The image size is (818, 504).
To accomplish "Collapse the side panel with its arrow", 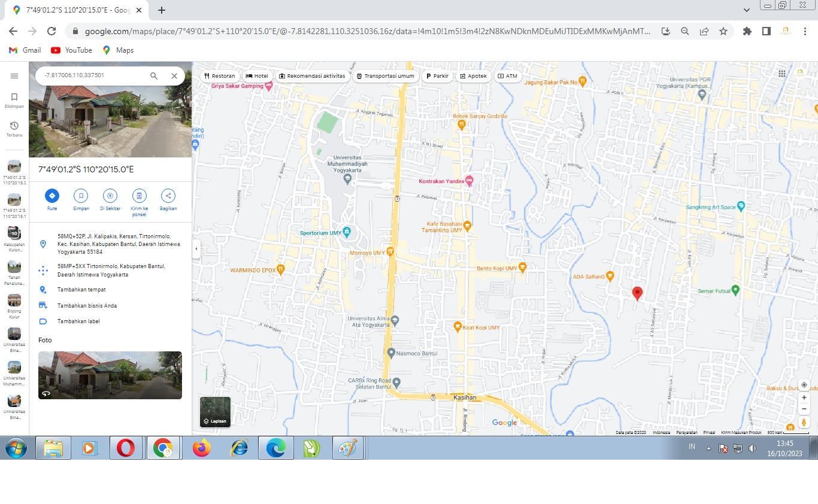I will (196, 247).
